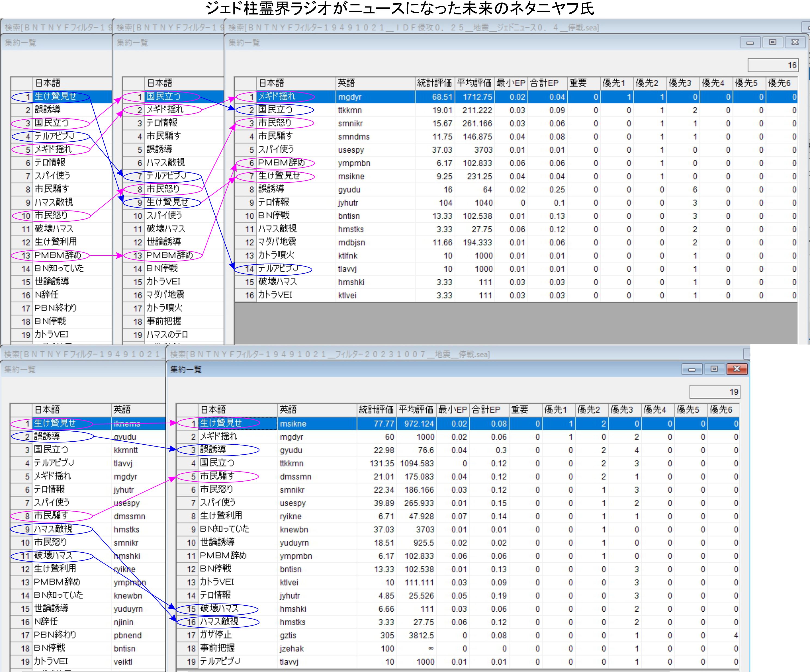The width and height of the screenshot is (810, 672).
Task: Click value 68.51 in 16-row table
Action: pyautogui.click(x=434, y=97)
